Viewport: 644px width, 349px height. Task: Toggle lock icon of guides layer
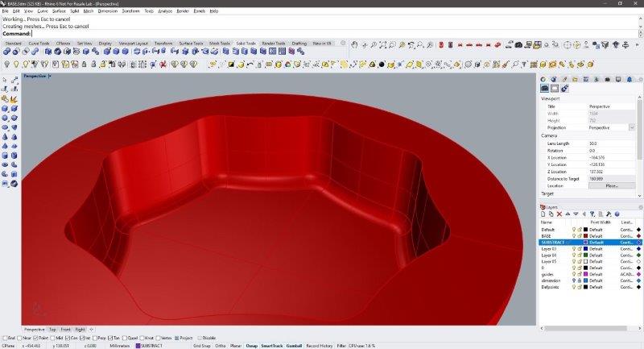580,274
